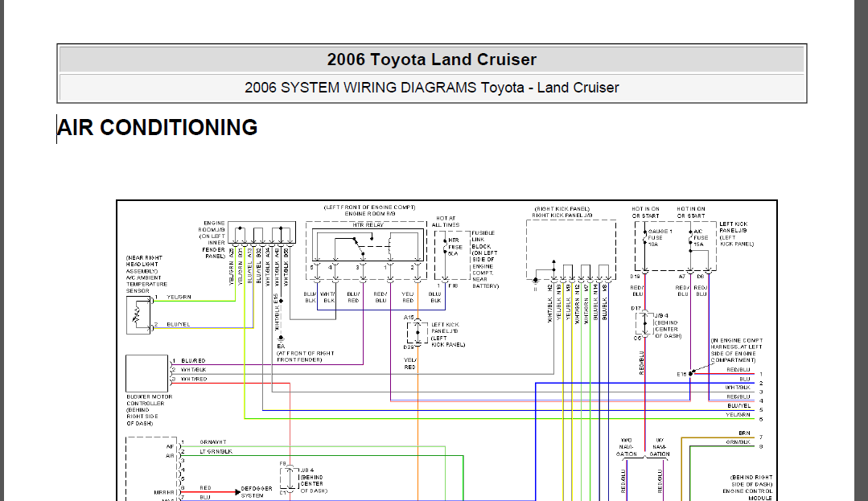The height and width of the screenshot is (501, 868).
Task: Click "GRN/BLK" wire label at output 8
Action: 738,442
